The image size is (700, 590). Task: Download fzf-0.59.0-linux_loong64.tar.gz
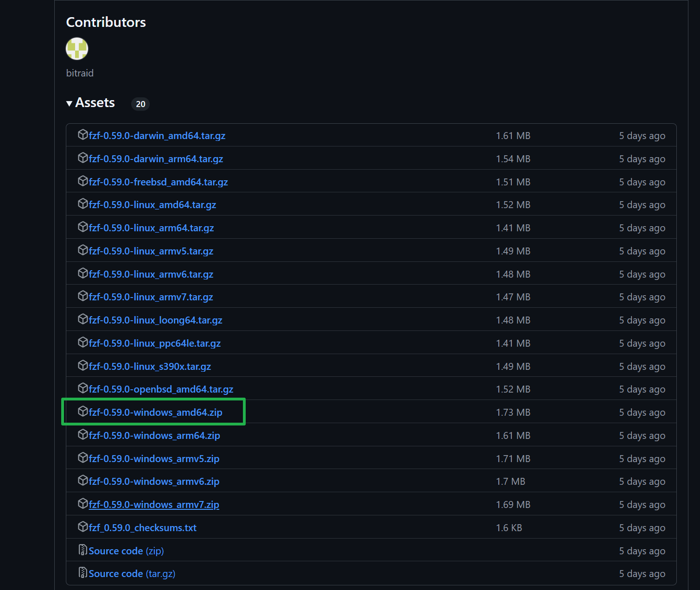tap(156, 320)
